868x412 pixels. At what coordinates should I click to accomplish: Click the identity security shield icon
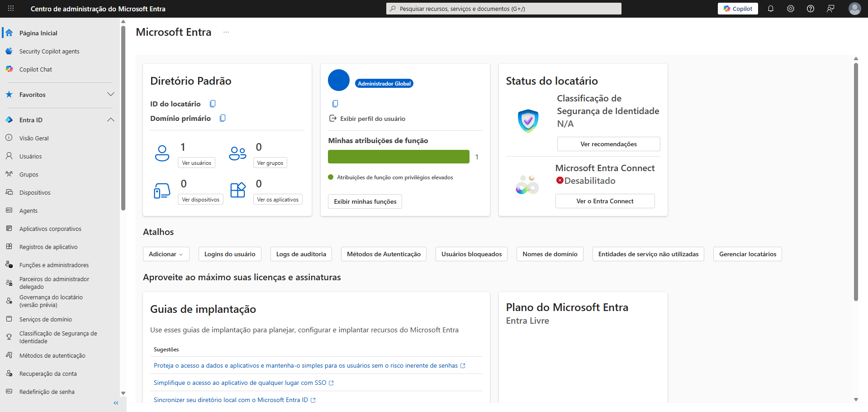tap(528, 121)
